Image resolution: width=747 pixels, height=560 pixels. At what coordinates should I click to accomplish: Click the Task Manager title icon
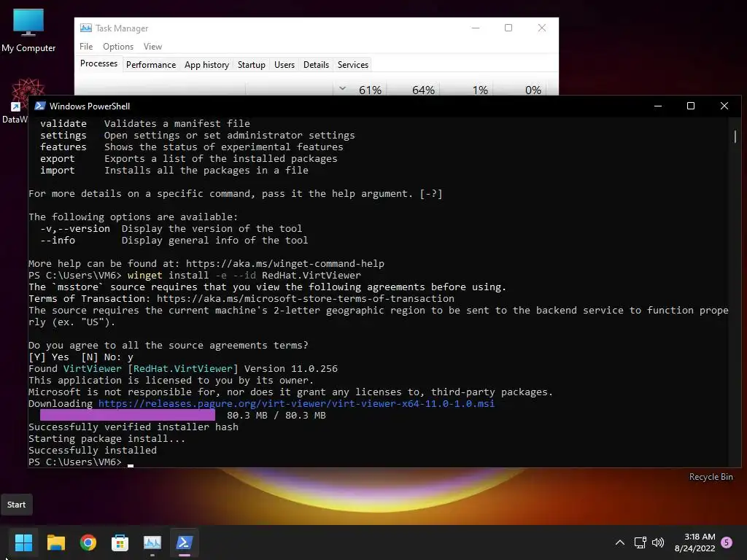pos(86,28)
